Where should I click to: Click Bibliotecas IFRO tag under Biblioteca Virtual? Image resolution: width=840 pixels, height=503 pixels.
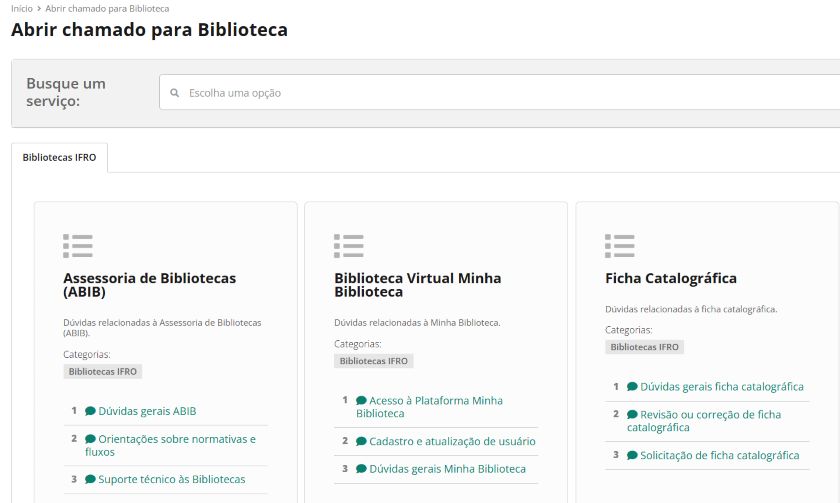pos(373,361)
